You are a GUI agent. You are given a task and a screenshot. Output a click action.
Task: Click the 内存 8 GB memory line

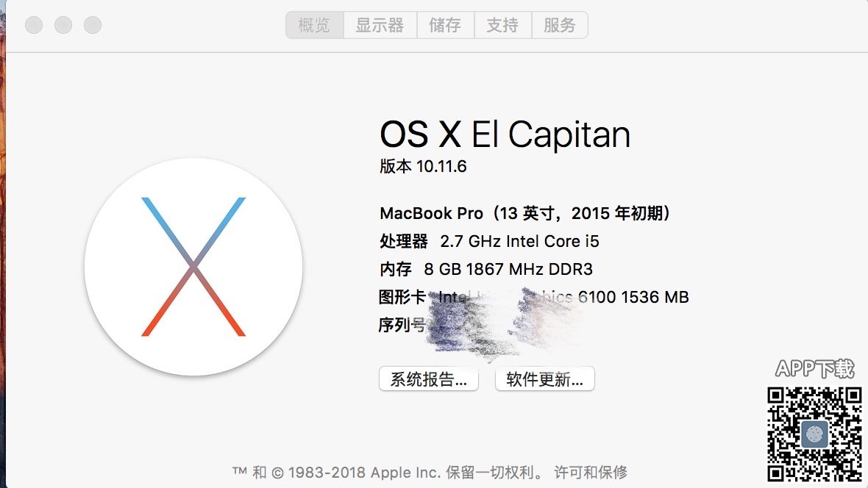pyautogui.click(x=485, y=269)
